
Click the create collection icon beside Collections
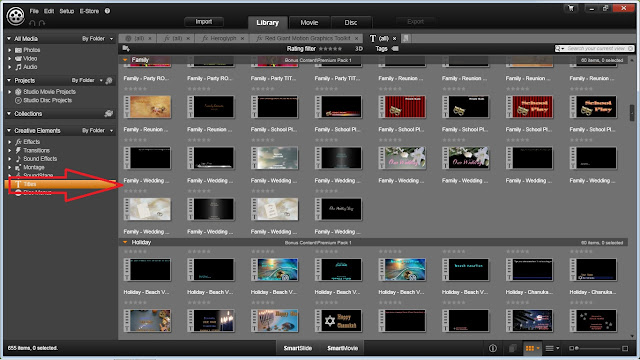click(109, 113)
